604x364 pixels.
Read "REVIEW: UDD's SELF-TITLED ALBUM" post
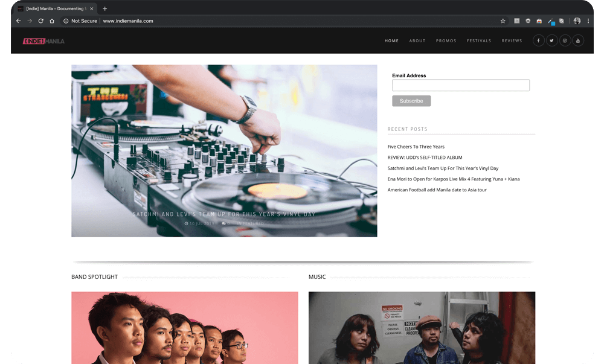point(425,158)
